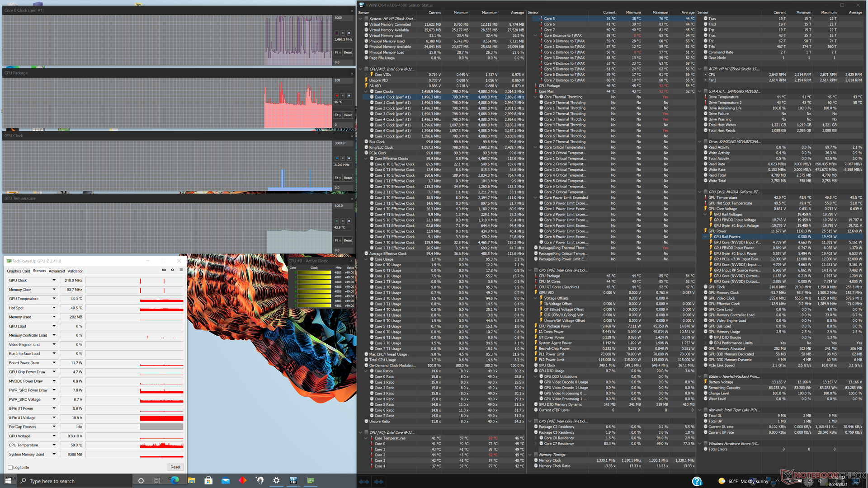Toggle Core 0 Clock graph light-blue box
Viewport: 868px width, 488px height.
[x=349, y=33]
